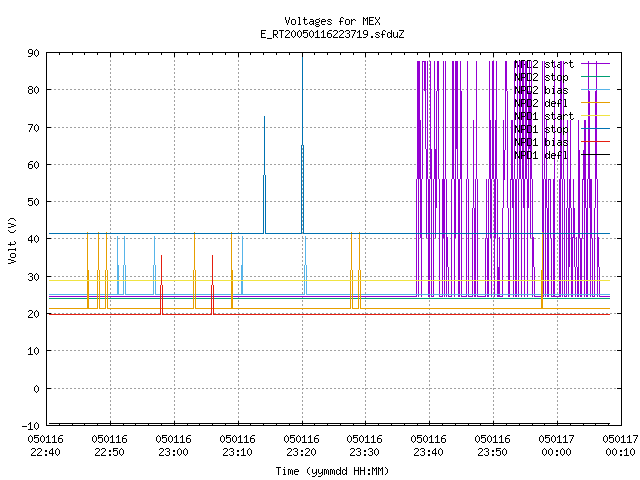
Task: Click the dark blue line sample for NPD1 stop
Action: pos(596,129)
